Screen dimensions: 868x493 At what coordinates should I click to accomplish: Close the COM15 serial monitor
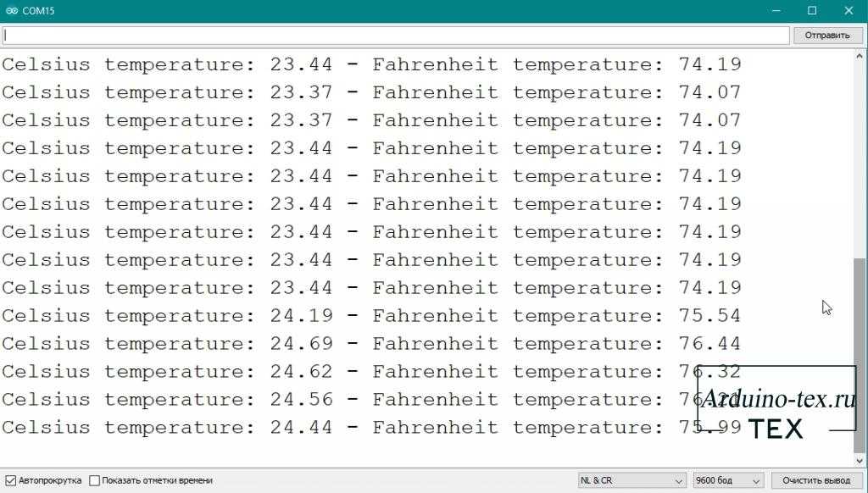pyautogui.click(x=849, y=10)
